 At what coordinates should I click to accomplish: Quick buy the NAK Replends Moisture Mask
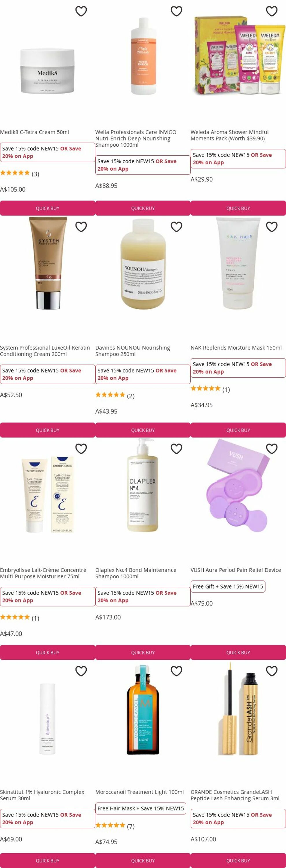click(x=238, y=430)
